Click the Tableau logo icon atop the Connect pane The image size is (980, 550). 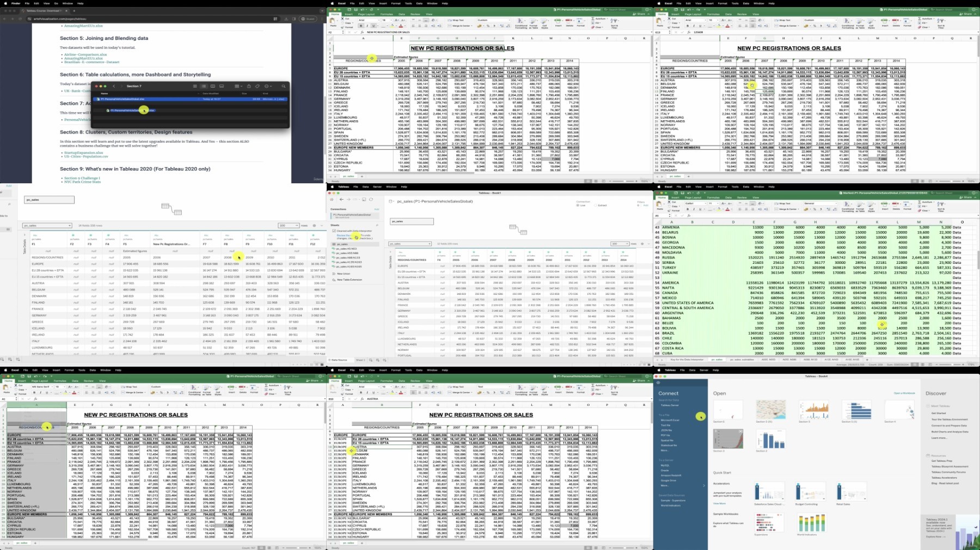pyautogui.click(x=658, y=382)
